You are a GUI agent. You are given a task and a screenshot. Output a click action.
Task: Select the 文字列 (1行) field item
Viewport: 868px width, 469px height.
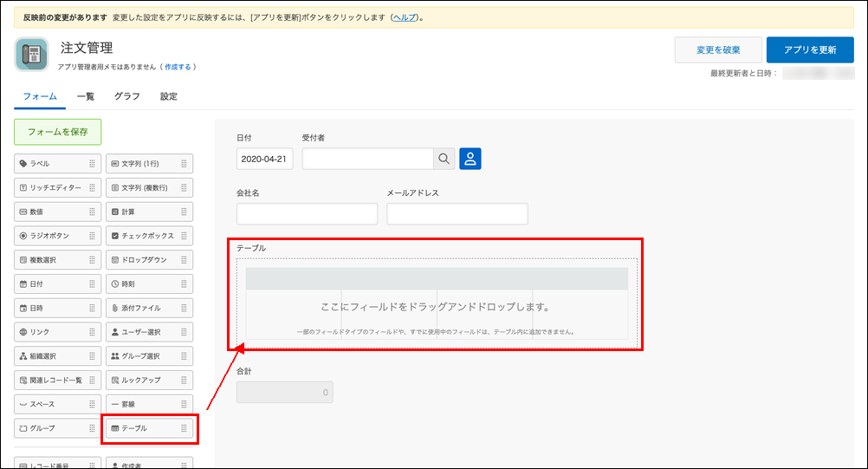point(150,164)
